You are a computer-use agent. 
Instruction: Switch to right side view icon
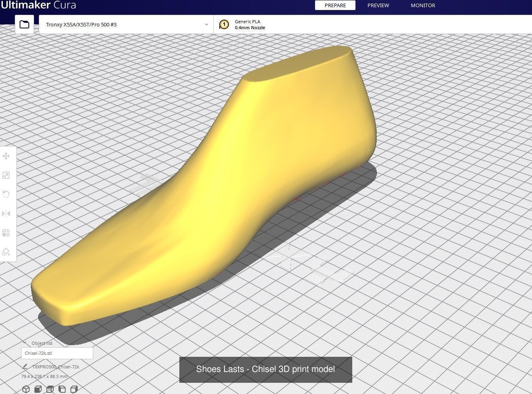(74, 389)
